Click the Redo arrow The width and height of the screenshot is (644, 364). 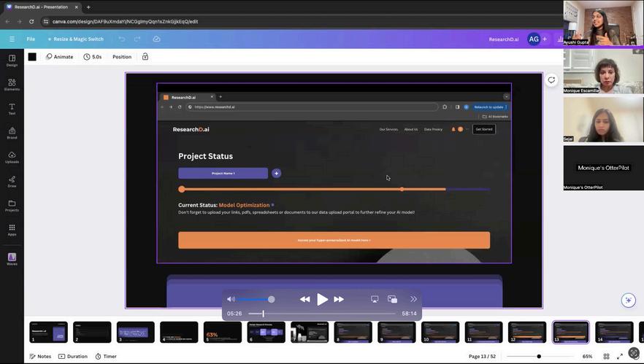137,39
